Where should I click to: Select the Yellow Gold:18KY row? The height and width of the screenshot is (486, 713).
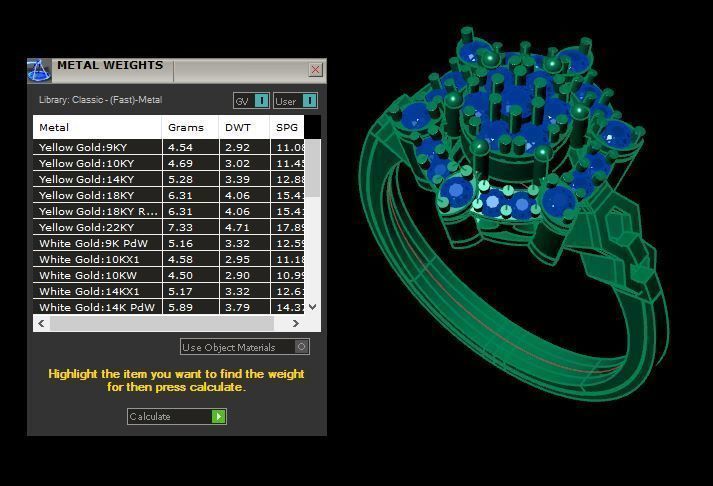pos(169,195)
